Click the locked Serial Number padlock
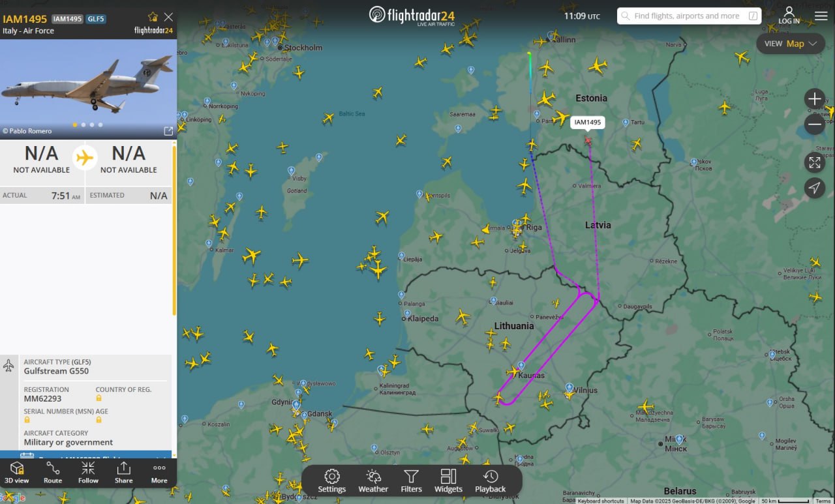The width and height of the screenshot is (835, 504). 27,420
